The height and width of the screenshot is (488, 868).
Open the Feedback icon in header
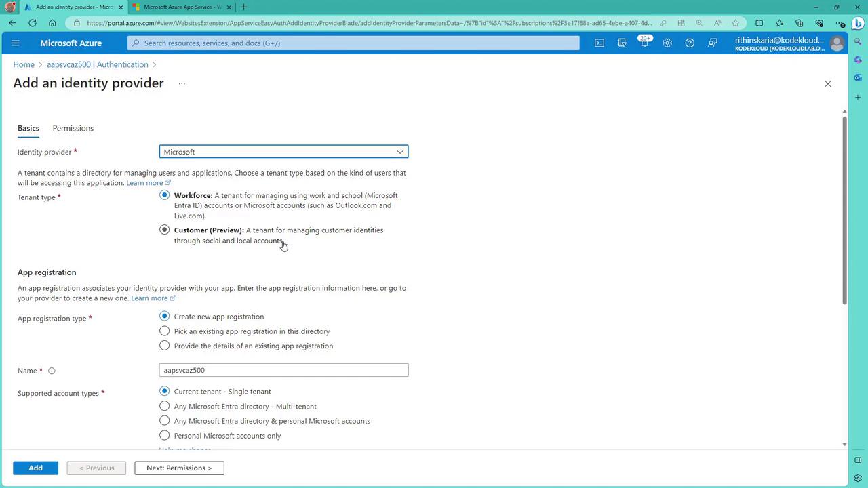pos(713,43)
